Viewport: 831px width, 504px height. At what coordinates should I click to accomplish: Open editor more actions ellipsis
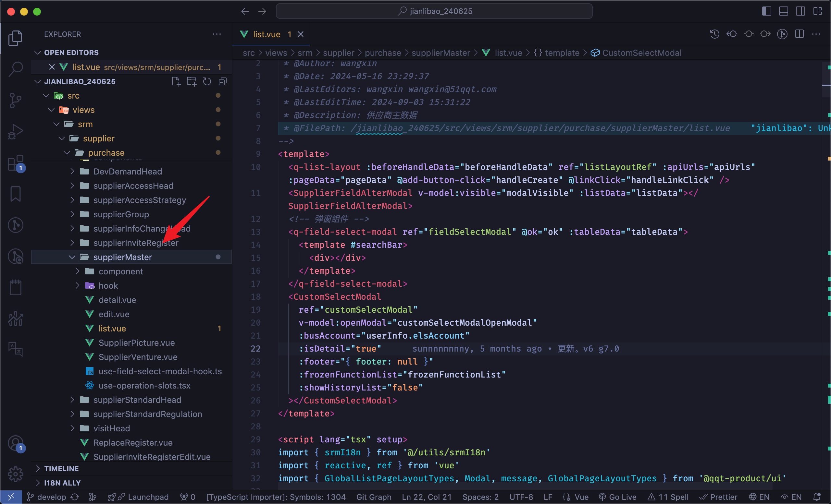(816, 34)
